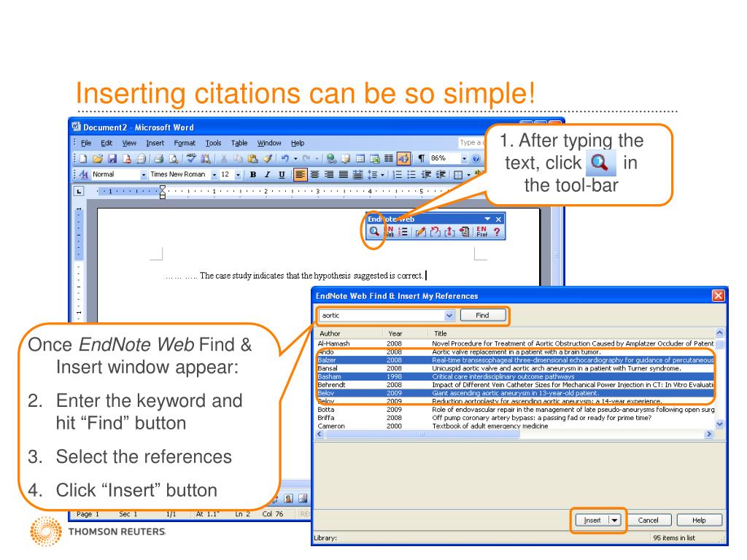Image resolution: width=747 pixels, height=560 pixels.
Task: Click the Line Spacing icon
Action: click(x=372, y=175)
